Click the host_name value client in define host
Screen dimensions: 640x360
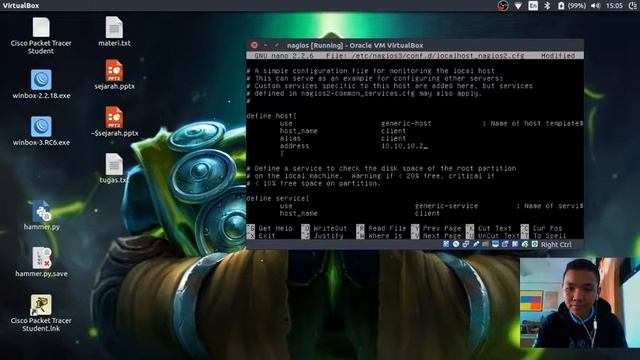(x=393, y=131)
